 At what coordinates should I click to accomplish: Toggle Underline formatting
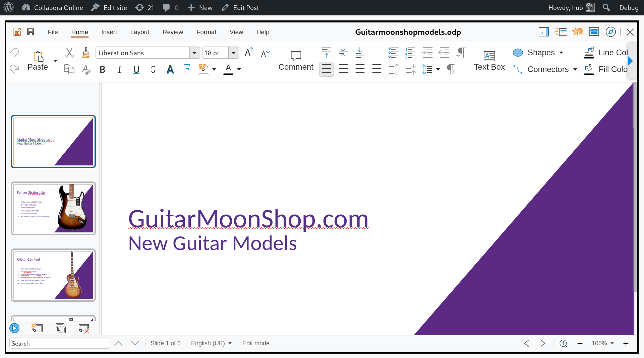(x=136, y=69)
